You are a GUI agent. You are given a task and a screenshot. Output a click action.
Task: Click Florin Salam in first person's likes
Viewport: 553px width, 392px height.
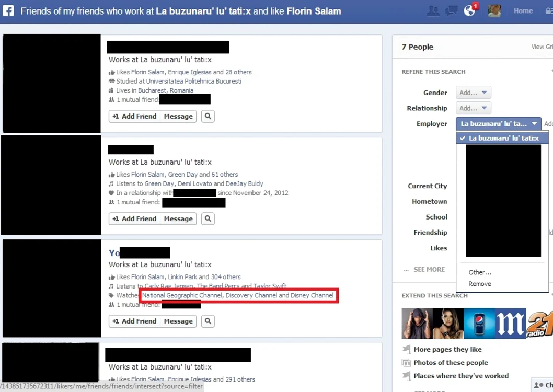(x=147, y=72)
